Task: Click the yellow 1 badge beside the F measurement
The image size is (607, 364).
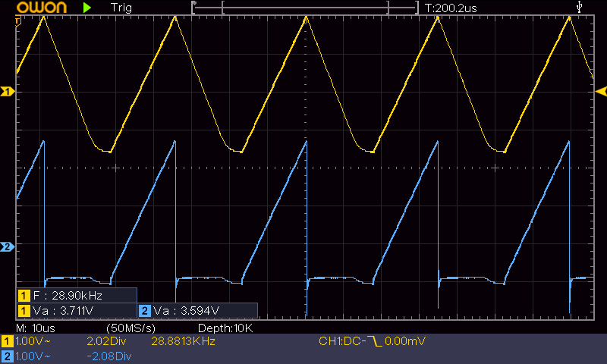Action: coord(24,296)
